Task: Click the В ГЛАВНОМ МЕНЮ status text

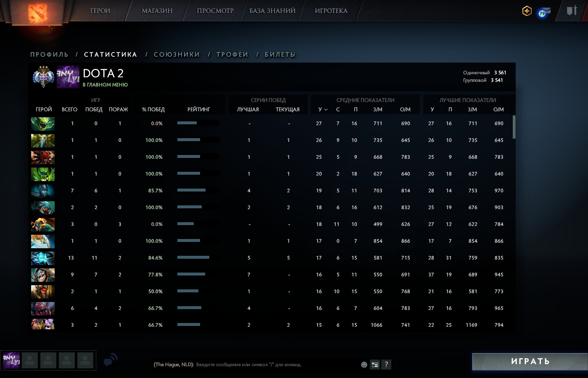Action: point(105,85)
